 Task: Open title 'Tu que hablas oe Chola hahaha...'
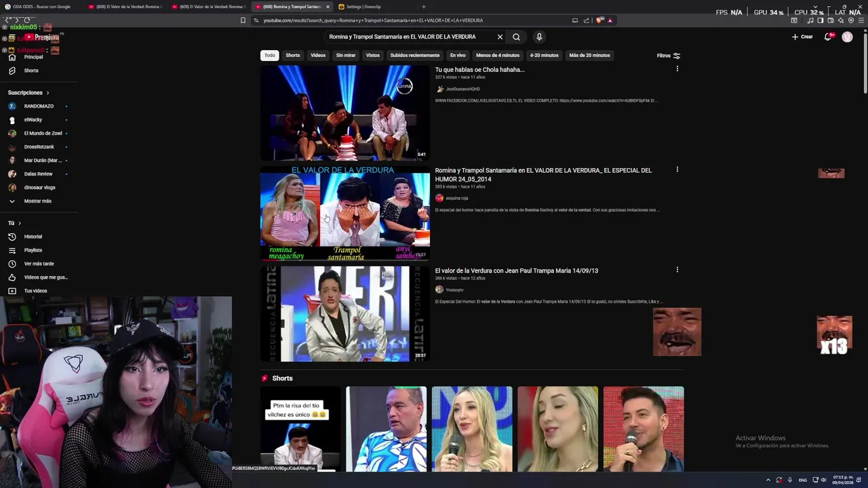click(479, 69)
